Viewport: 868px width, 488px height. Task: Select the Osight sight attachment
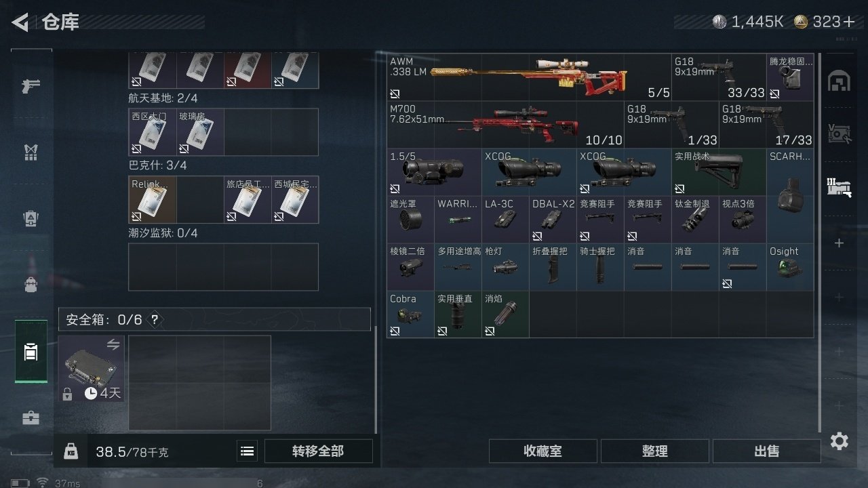click(x=790, y=267)
